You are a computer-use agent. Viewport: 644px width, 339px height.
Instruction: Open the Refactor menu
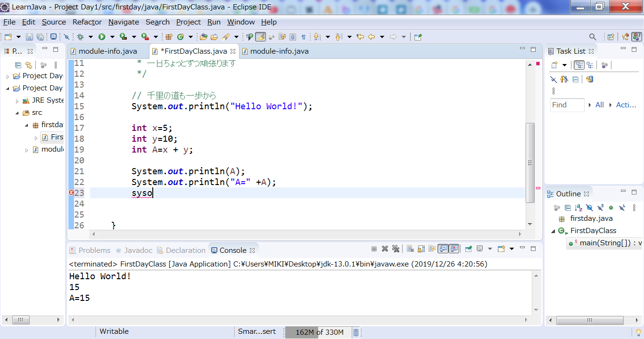point(87,22)
